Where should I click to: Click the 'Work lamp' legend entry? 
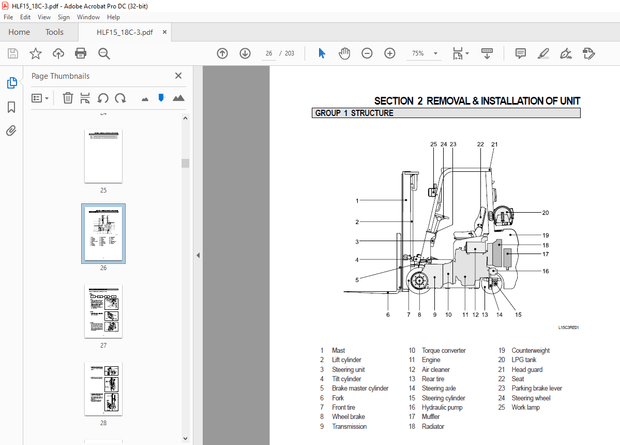tap(525, 407)
